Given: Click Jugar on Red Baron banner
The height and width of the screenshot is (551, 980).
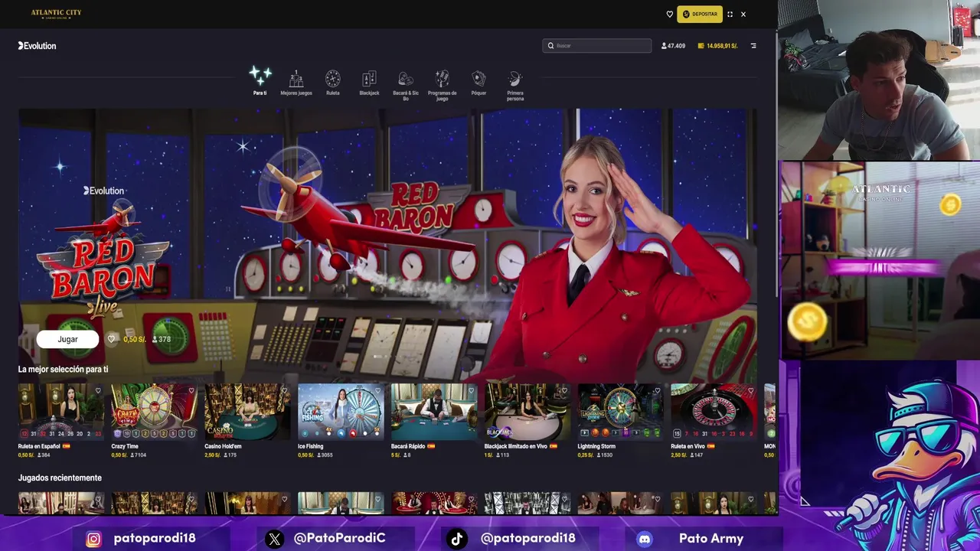Looking at the screenshot, I should 67,339.
